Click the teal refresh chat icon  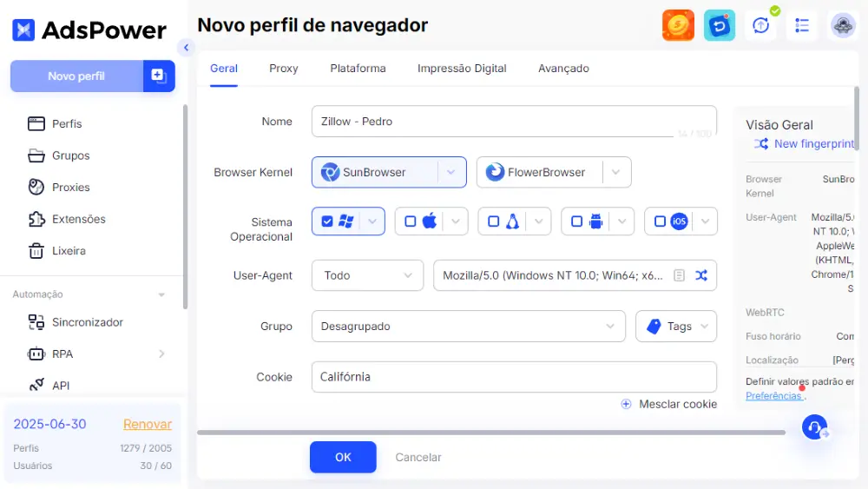pyautogui.click(x=719, y=25)
